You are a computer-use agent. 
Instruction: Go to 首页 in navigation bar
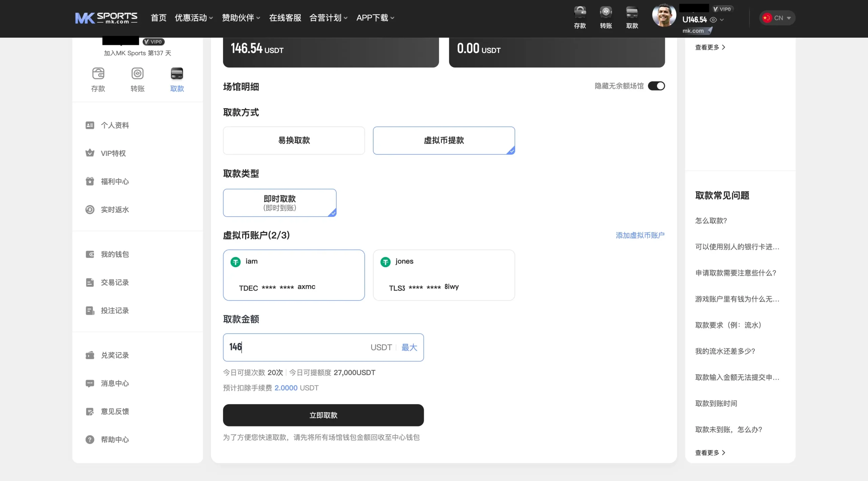158,18
